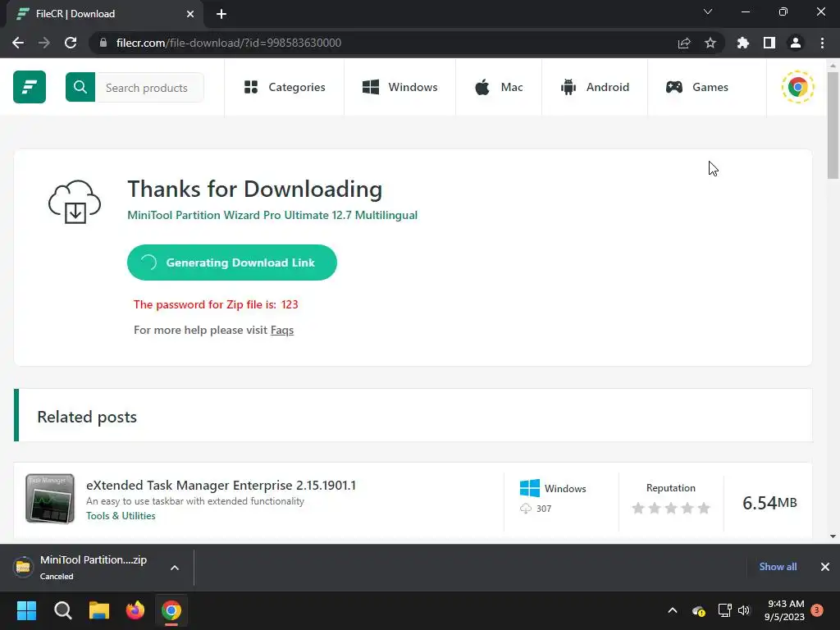Open the Categories menu
This screenshot has width=840, height=630.
point(285,87)
